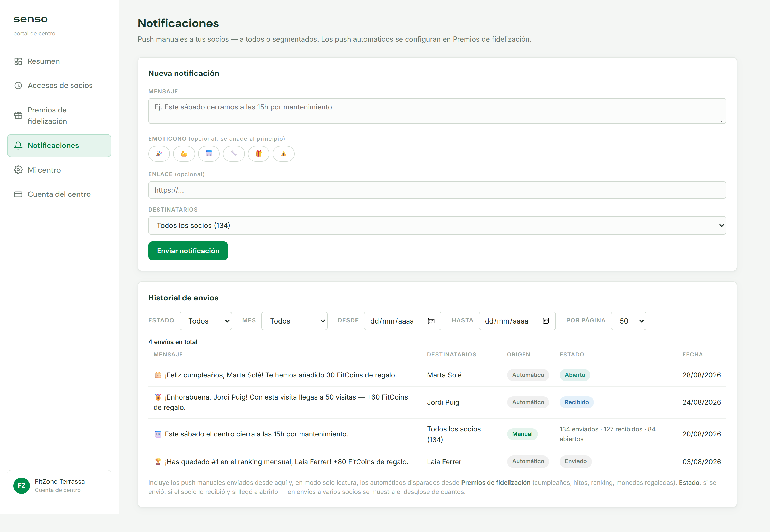The width and height of the screenshot is (770, 532).
Task: Click the Manual origin badge
Action: click(x=522, y=434)
